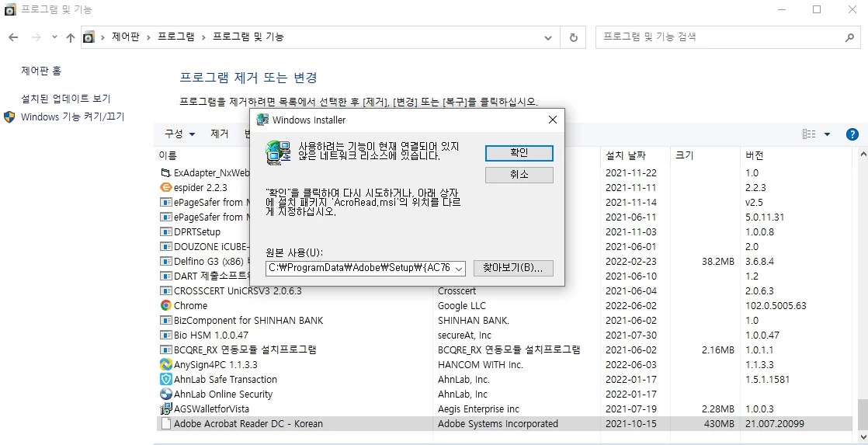Click HANCOM WITH Inc. publisher cell
Image resolution: width=868 pixels, height=445 pixels.
[480, 365]
